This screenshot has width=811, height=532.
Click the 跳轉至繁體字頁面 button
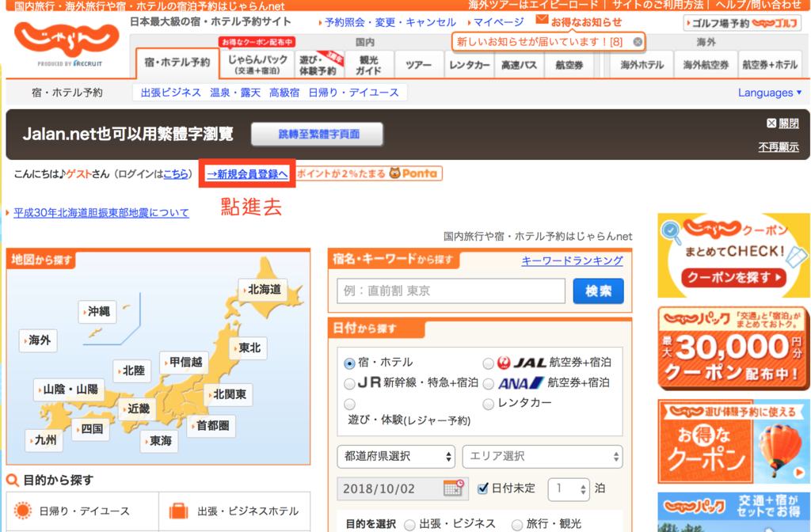point(317,135)
